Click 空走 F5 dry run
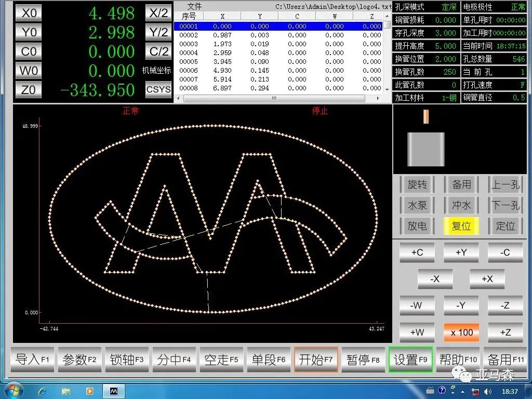532x399 pixels. [x=221, y=360]
